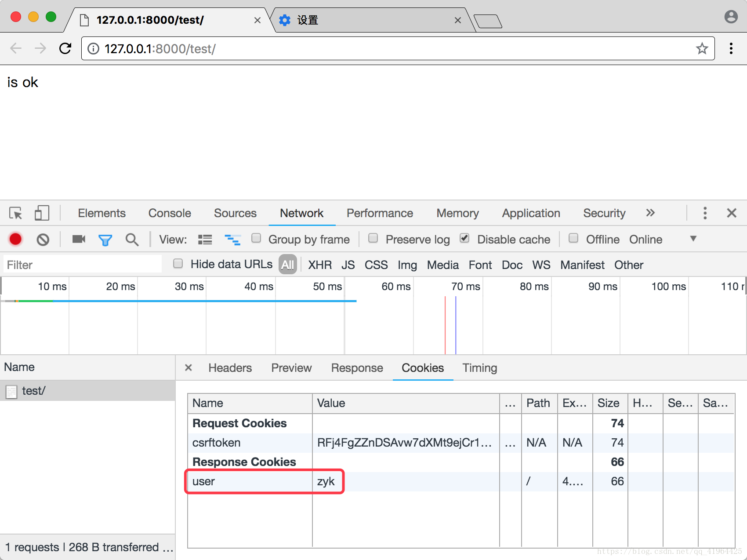Switch to the 设置 browser tab
The image size is (747, 560).
(371, 20)
